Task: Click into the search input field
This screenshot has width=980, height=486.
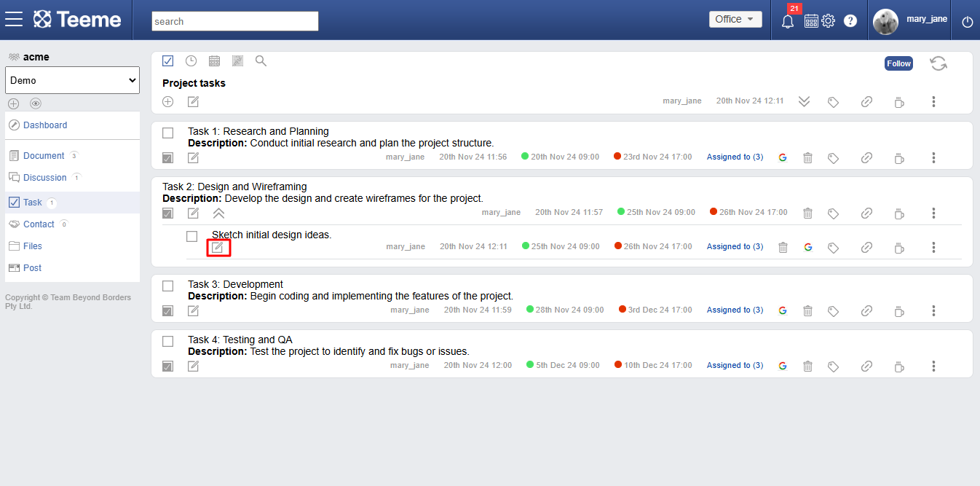Action: [x=235, y=21]
